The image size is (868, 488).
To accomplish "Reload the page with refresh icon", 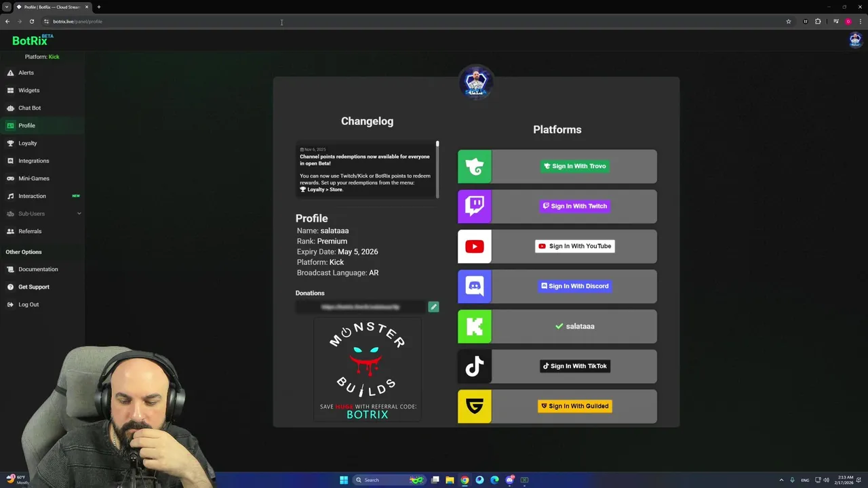I will coord(32,22).
